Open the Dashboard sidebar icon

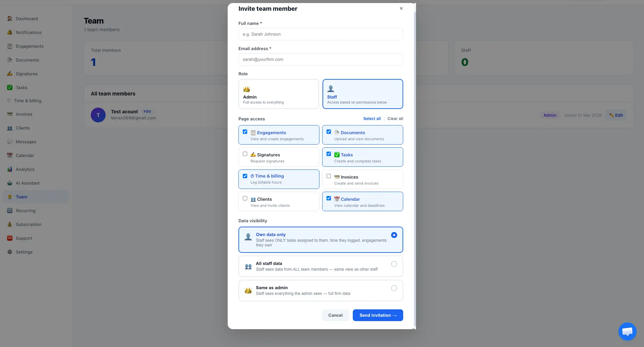[x=9, y=18]
